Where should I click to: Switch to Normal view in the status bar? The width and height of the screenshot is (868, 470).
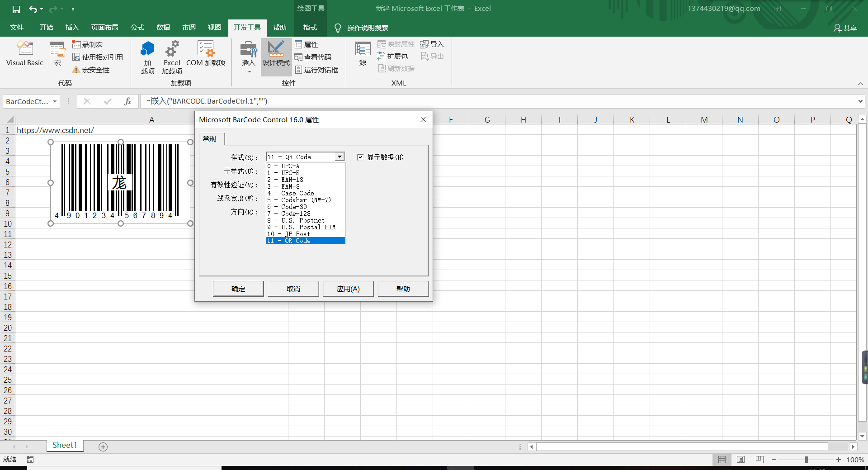722,459
